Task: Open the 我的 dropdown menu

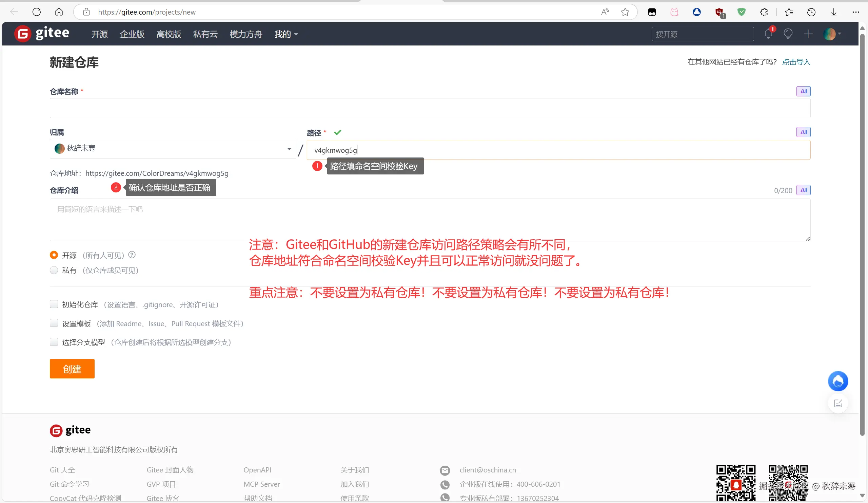Action: [286, 34]
